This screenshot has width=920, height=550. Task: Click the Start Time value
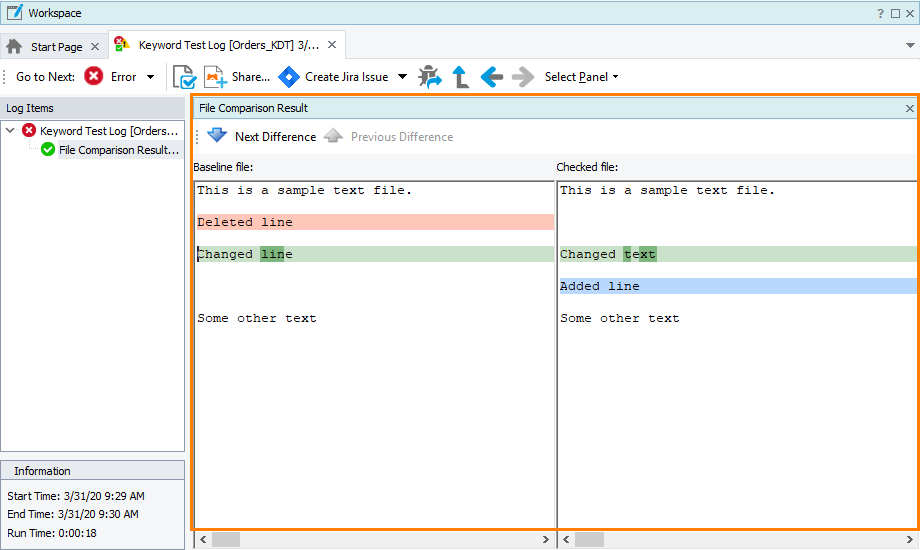click(x=104, y=496)
